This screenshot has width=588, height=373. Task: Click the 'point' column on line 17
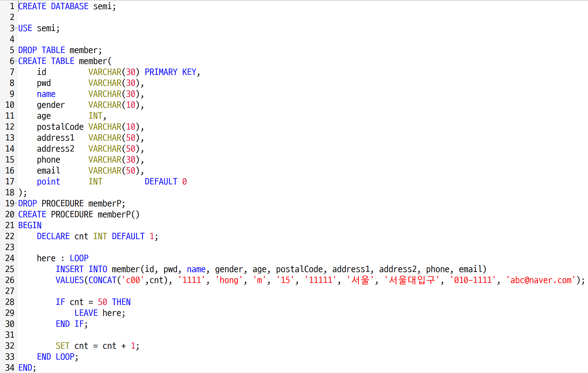click(x=48, y=182)
